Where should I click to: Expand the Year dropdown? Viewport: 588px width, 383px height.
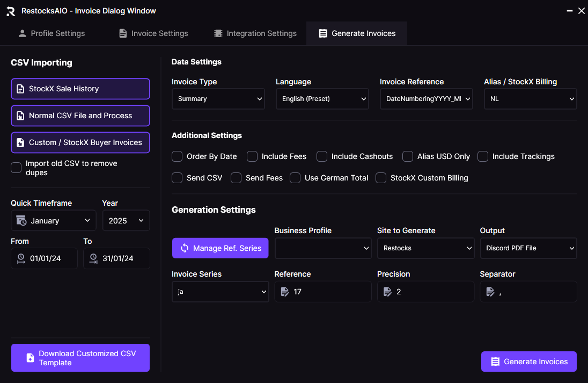126,220
